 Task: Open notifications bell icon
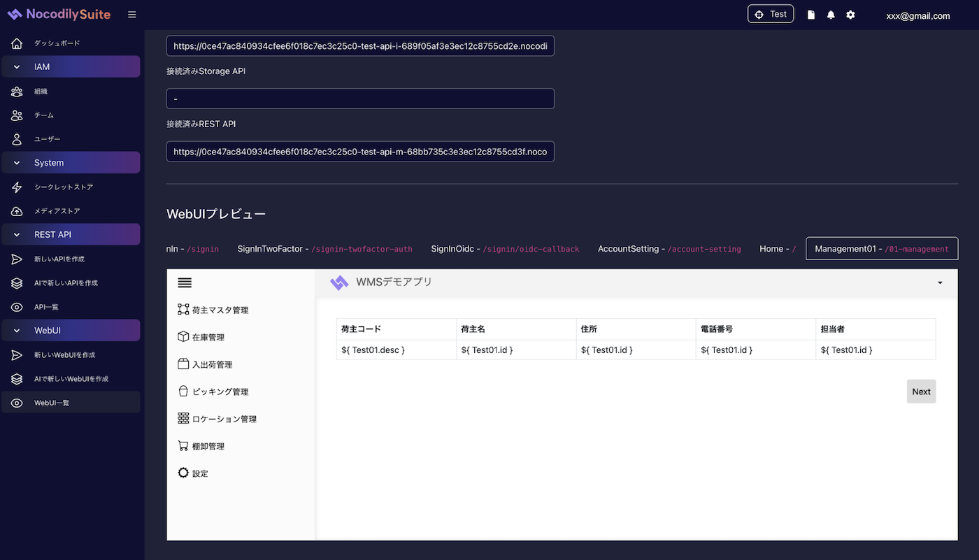point(831,15)
